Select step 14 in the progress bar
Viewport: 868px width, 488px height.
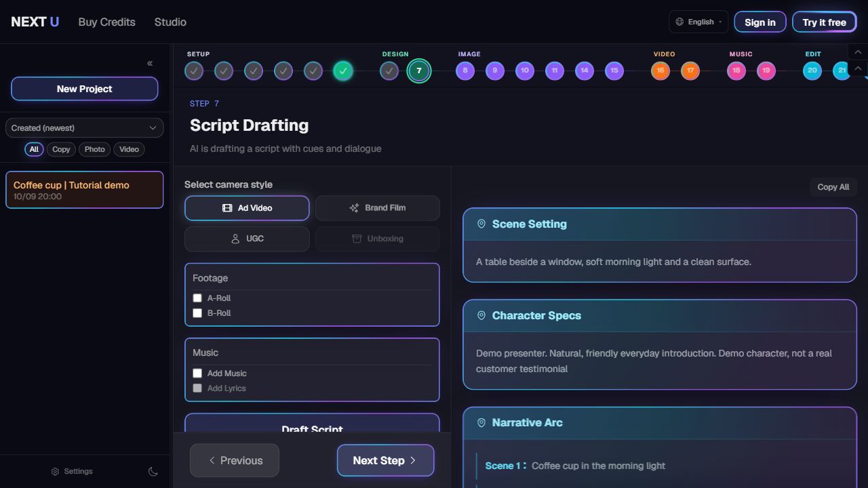(585, 70)
